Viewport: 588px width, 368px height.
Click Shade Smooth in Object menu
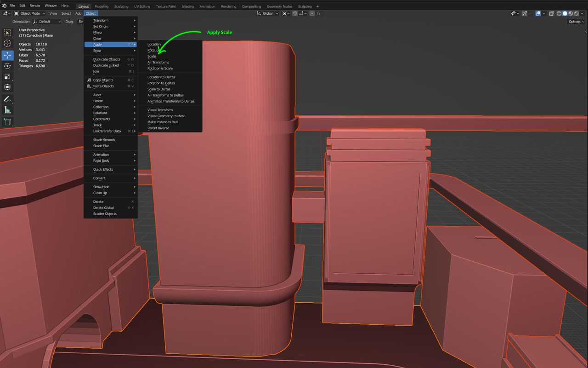coord(104,140)
